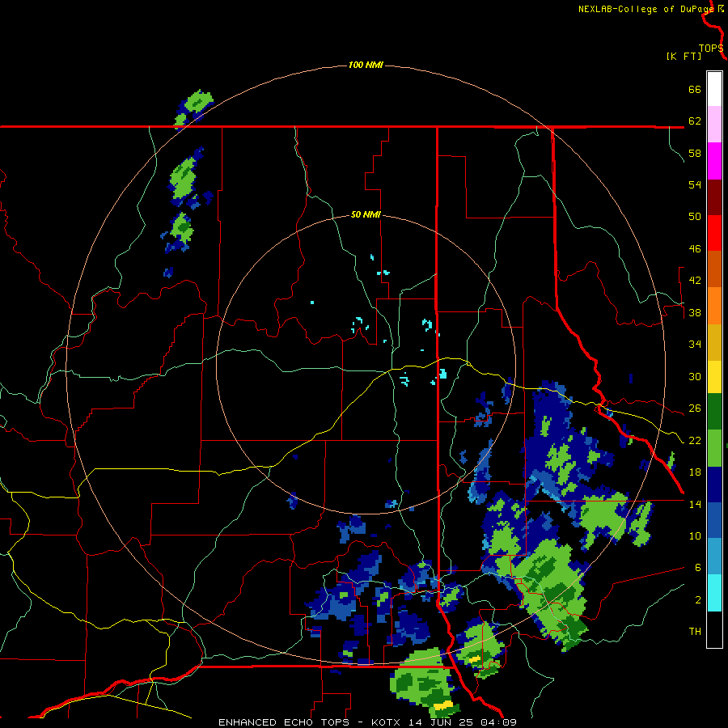The height and width of the screenshot is (728, 728).
Task: Click the '50 NMI' range ring label
Action: coord(366,214)
